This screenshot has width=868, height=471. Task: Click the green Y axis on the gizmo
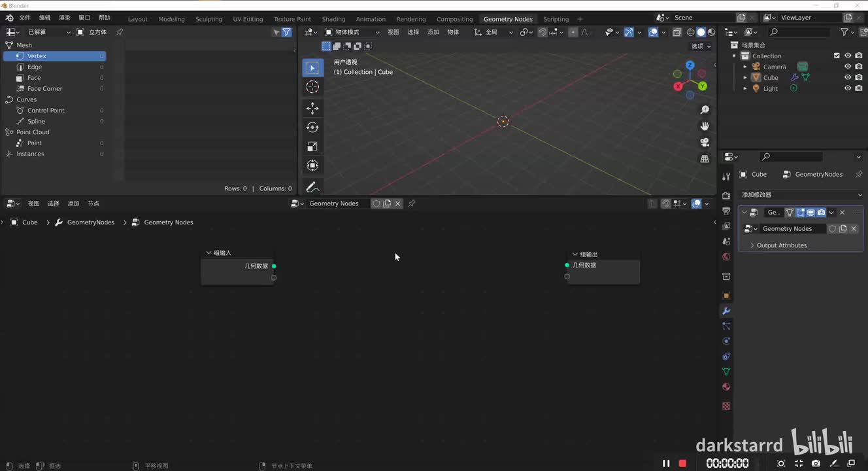tap(702, 86)
